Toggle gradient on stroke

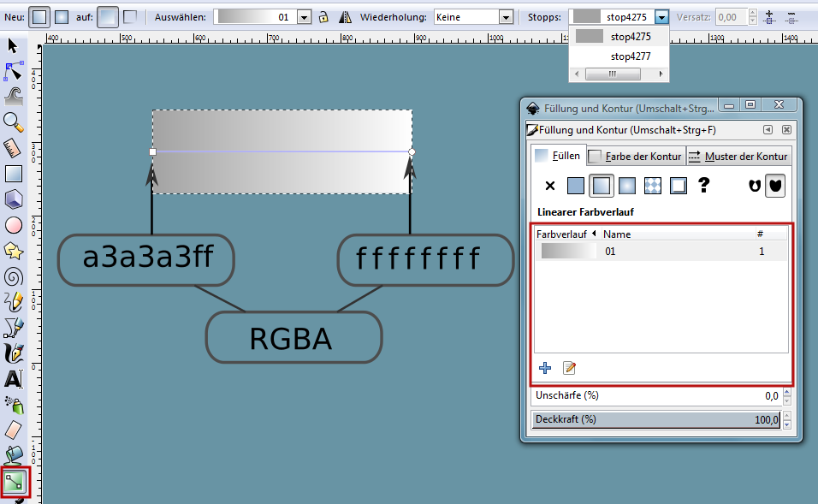[x=130, y=17]
